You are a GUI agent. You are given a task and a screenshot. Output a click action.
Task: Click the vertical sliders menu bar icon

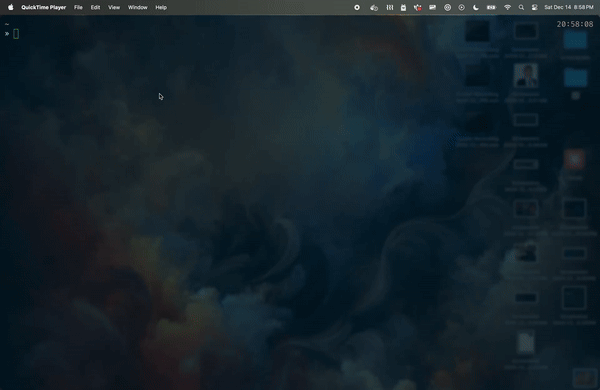(390, 7)
